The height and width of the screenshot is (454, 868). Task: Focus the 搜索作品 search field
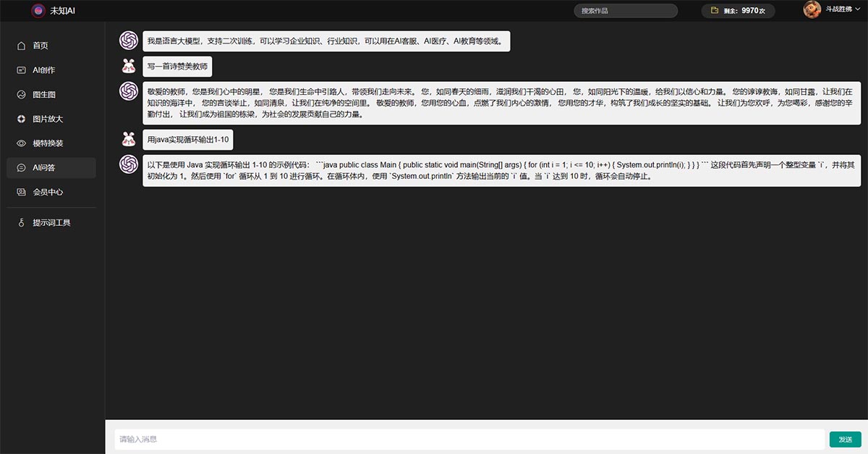[x=626, y=11]
